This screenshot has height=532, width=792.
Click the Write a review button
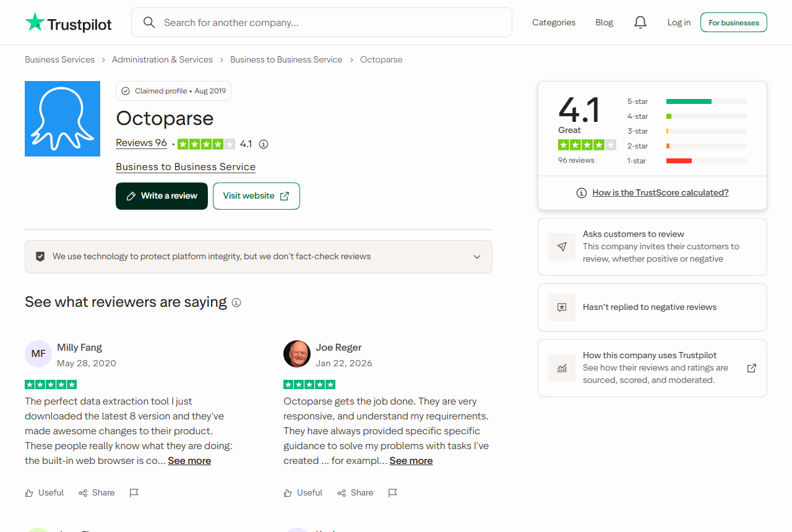point(161,196)
